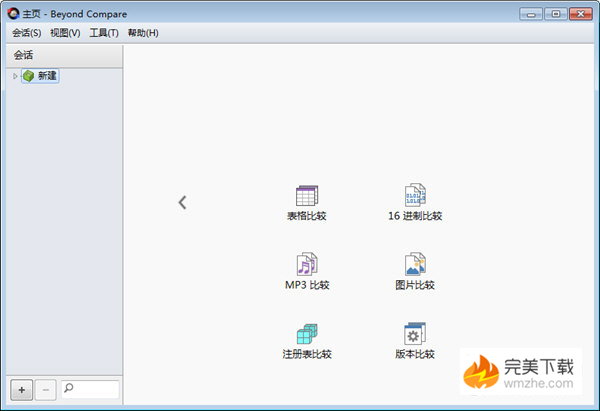Go to previous page with left chevron arrow
600x411 pixels.
click(183, 202)
